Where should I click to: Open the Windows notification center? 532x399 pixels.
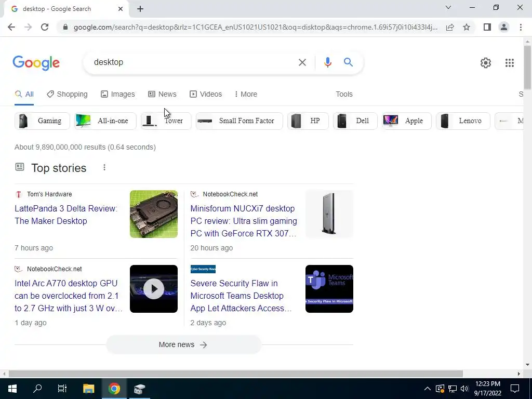pyautogui.click(x=515, y=389)
